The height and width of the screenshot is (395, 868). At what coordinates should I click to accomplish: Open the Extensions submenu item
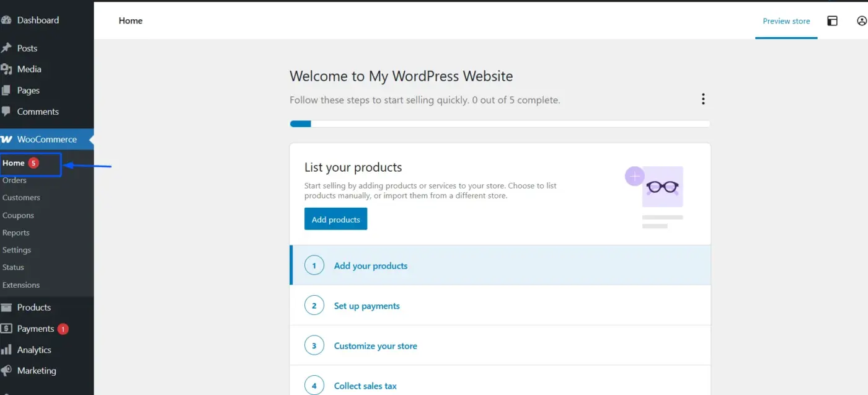pyautogui.click(x=21, y=285)
